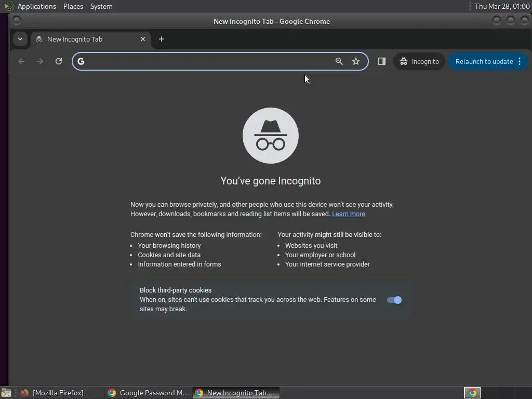Image resolution: width=532 pixels, height=399 pixels.
Task: Open the System menu
Action: 101,6
